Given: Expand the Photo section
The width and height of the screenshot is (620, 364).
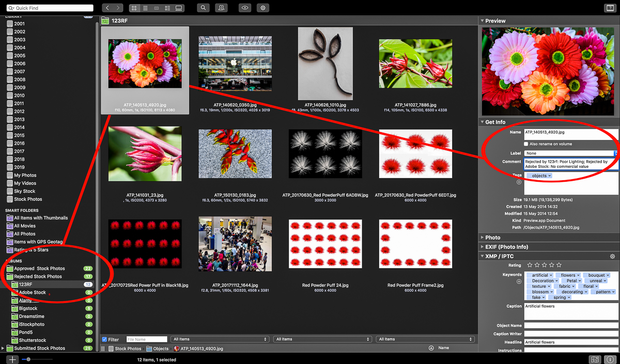Looking at the screenshot, I should pos(482,238).
